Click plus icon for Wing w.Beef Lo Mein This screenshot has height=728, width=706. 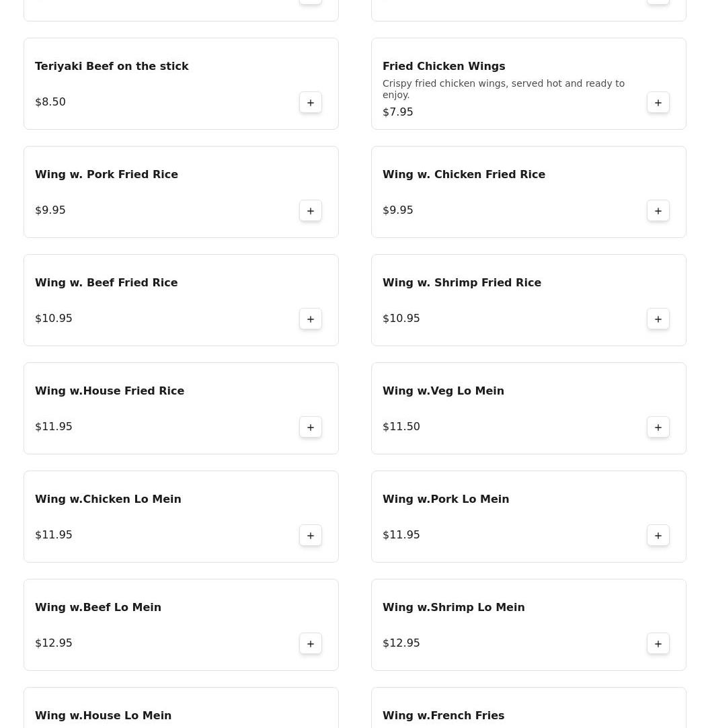point(310,643)
